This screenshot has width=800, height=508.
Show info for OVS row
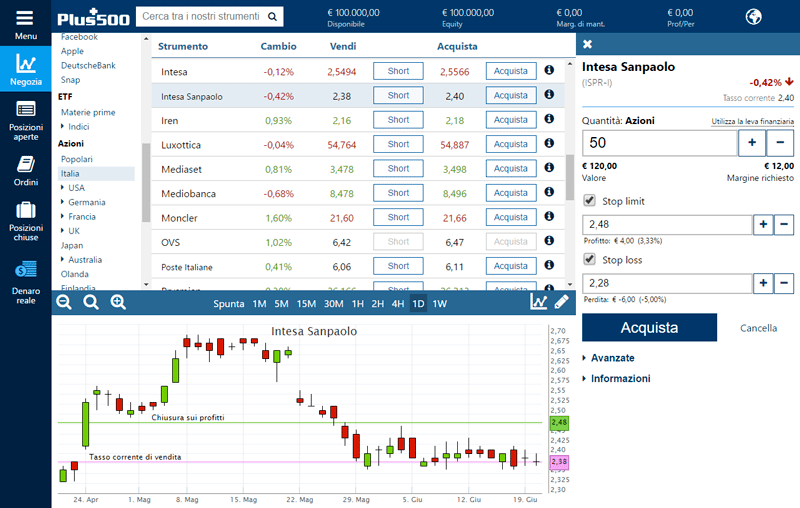(549, 240)
